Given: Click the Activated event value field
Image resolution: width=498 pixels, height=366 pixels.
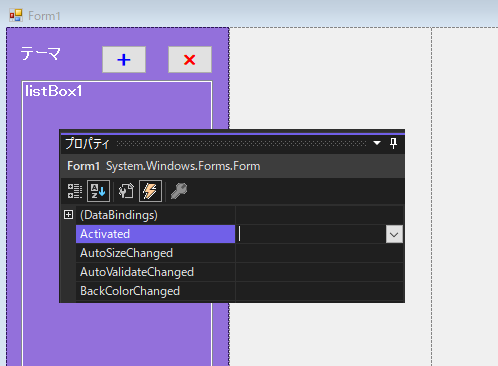Looking at the screenshot, I should point(311,234).
